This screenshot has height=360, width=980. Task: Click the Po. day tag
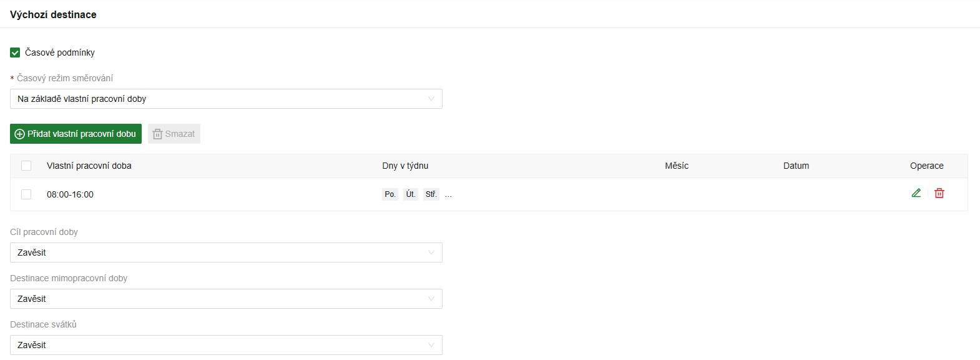(390, 194)
